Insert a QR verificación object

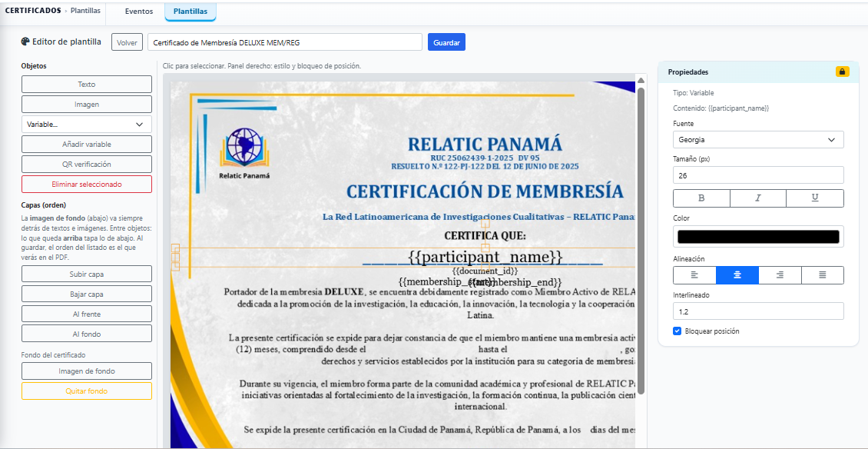pyautogui.click(x=86, y=164)
